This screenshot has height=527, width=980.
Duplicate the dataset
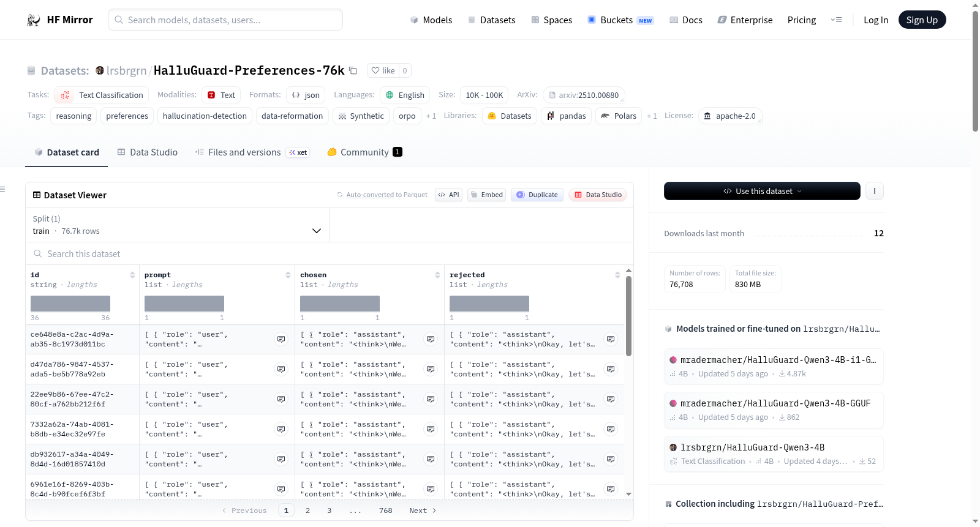(x=537, y=195)
